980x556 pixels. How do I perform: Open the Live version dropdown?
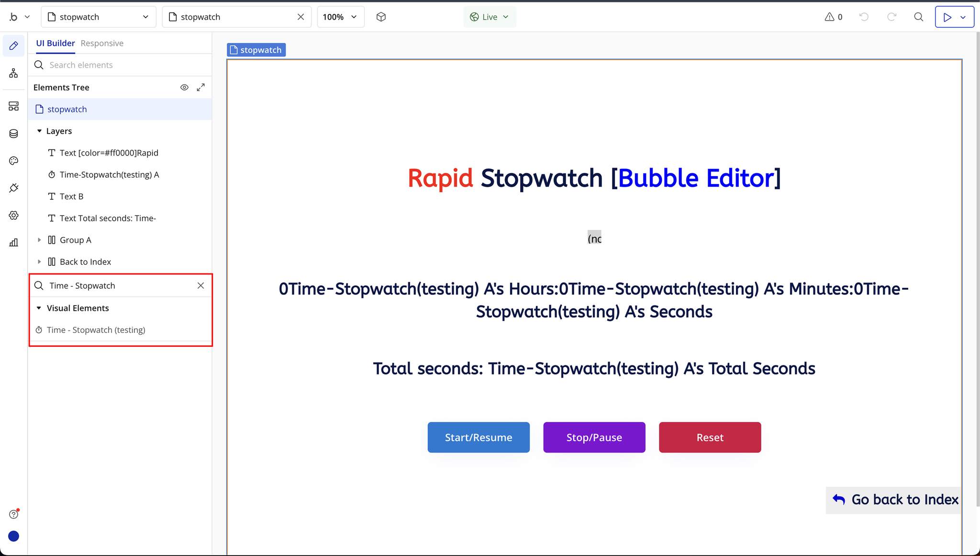coord(489,17)
